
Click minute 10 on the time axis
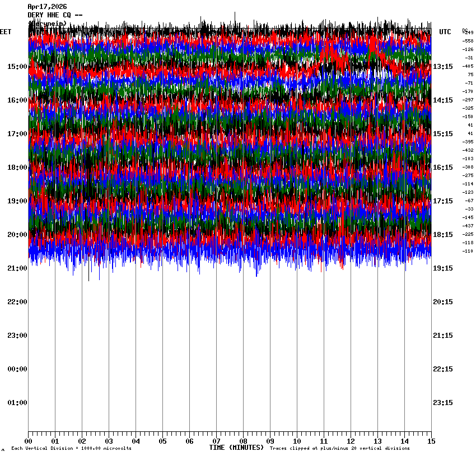click(x=297, y=441)
